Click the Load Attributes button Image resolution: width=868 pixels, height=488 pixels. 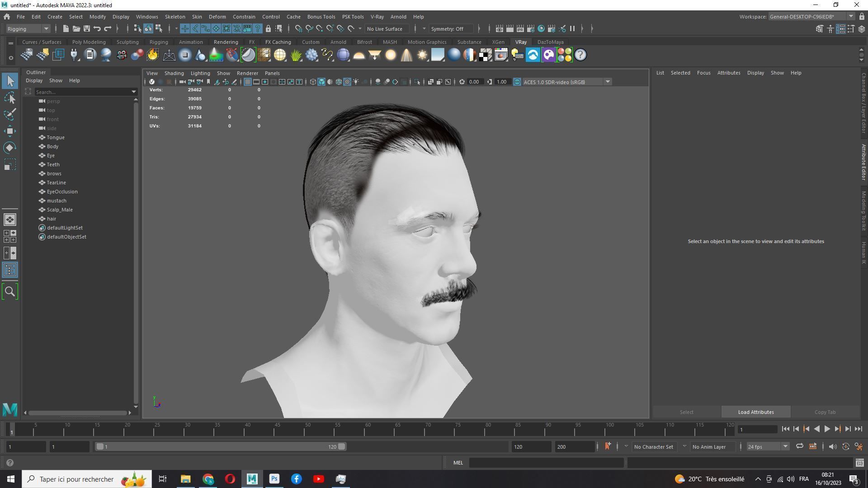[756, 412]
